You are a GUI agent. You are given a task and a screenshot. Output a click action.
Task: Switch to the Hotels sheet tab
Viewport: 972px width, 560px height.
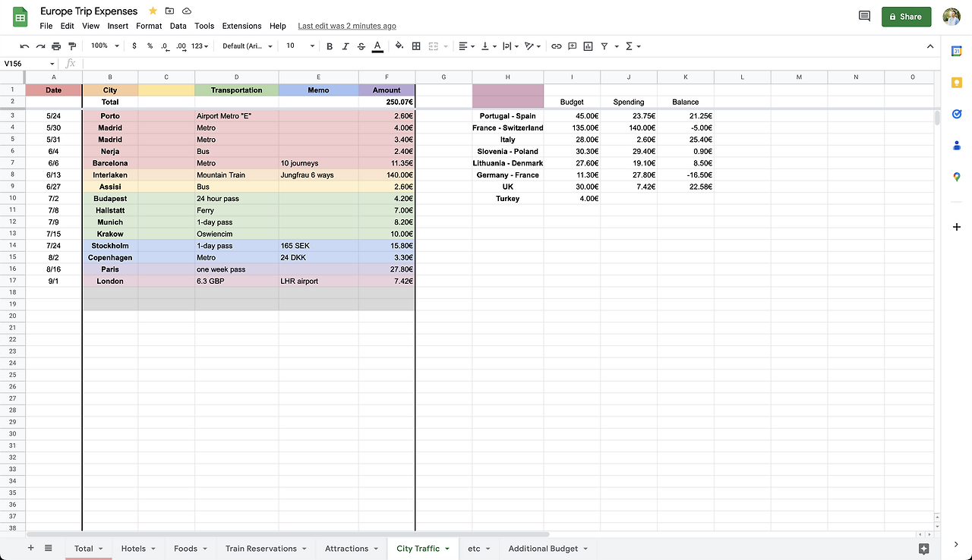134,548
